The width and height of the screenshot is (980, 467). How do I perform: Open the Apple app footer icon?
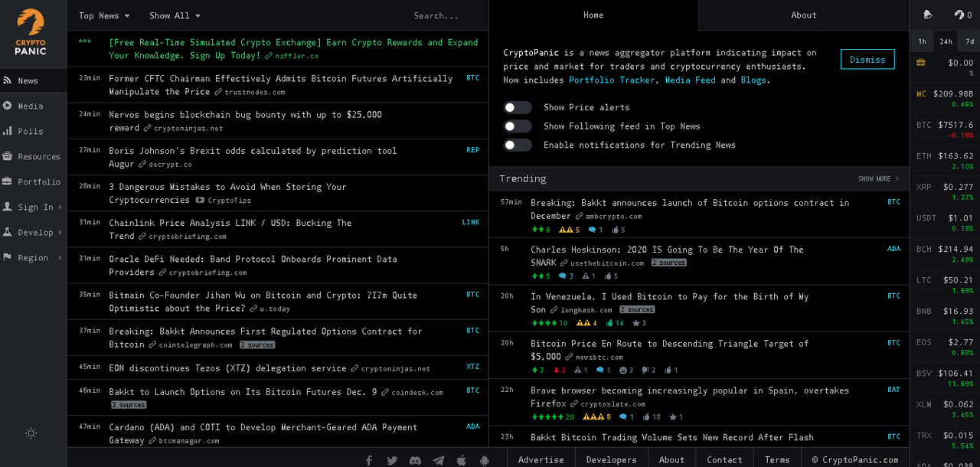[x=461, y=460]
